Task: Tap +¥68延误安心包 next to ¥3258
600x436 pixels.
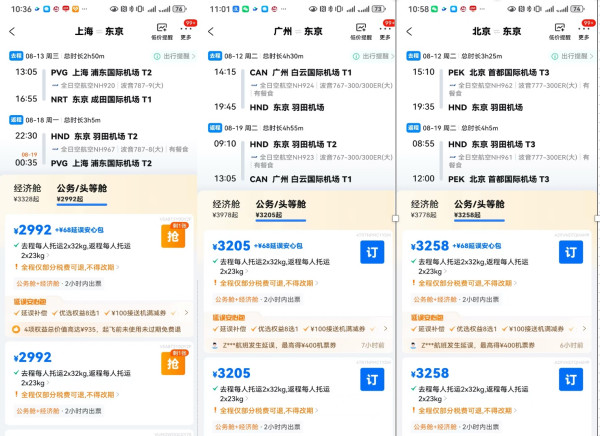Action: (x=477, y=246)
